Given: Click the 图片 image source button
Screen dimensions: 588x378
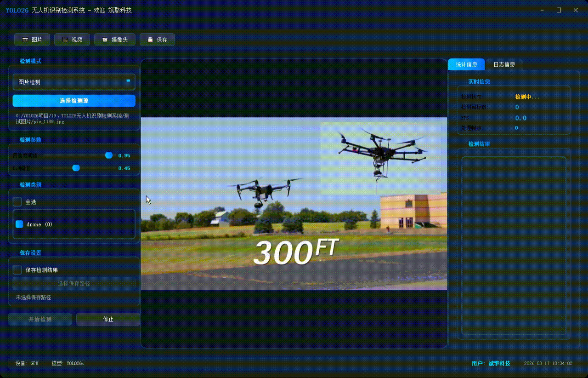Looking at the screenshot, I should 32,40.
